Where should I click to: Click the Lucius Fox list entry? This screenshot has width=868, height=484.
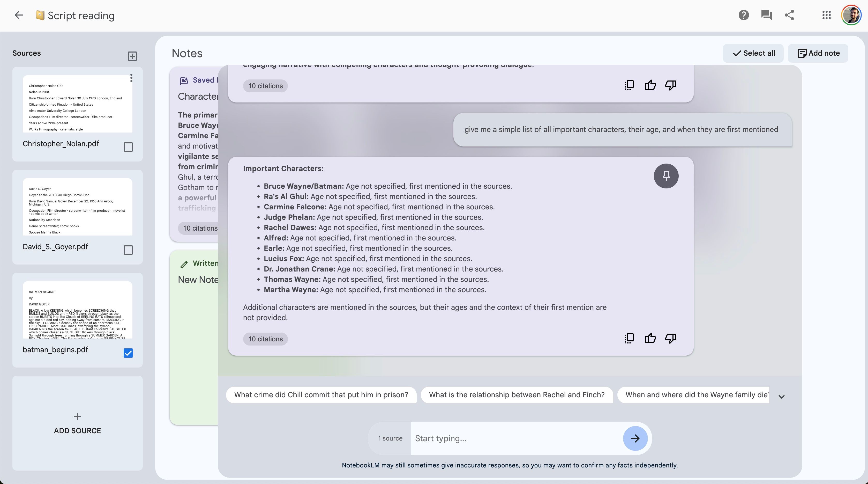[x=368, y=259]
